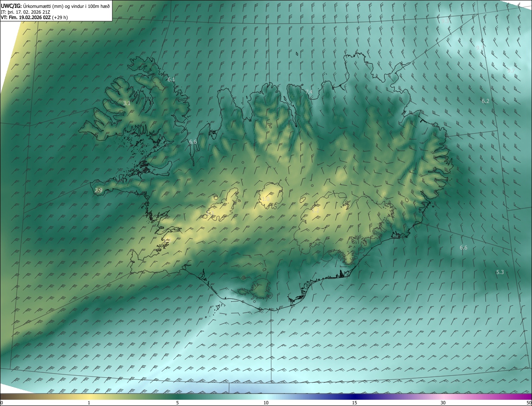Screen dimensions: 532x406
Task: Pick the dark blue band above the 15 label
Action: [355, 396]
